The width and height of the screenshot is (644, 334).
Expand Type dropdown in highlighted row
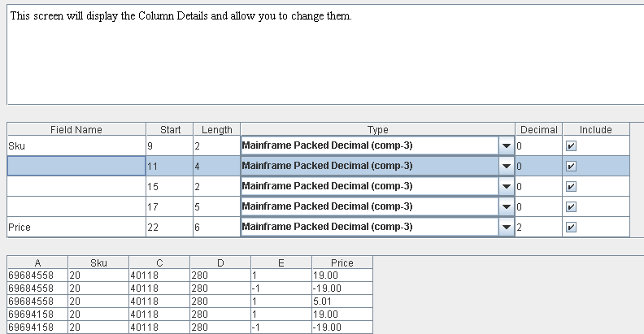point(507,167)
